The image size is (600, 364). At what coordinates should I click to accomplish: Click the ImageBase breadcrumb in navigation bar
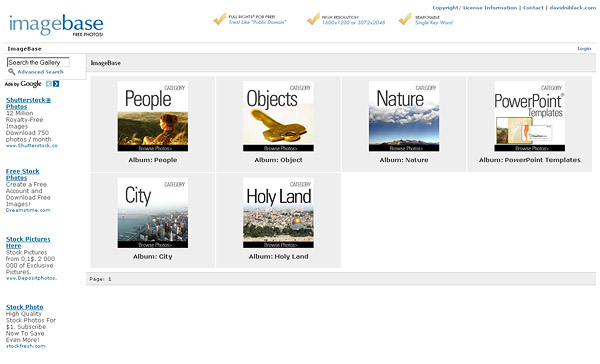click(24, 49)
